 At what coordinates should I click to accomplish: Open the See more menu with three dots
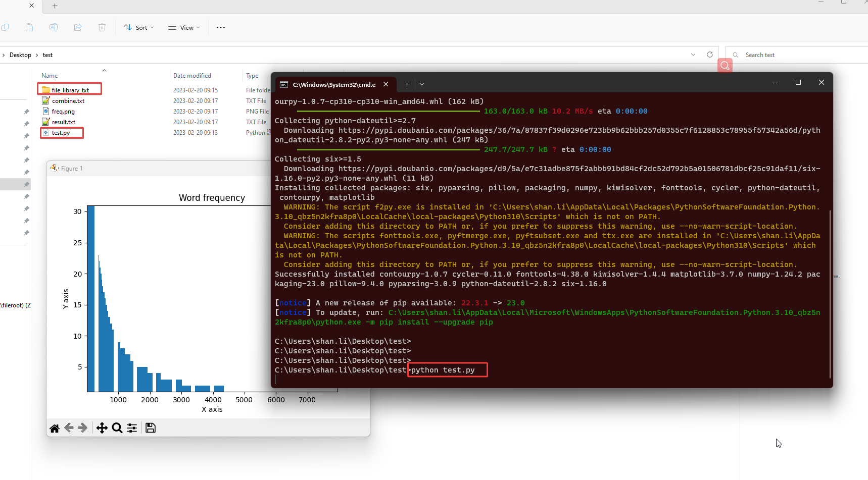tap(220, 27)
